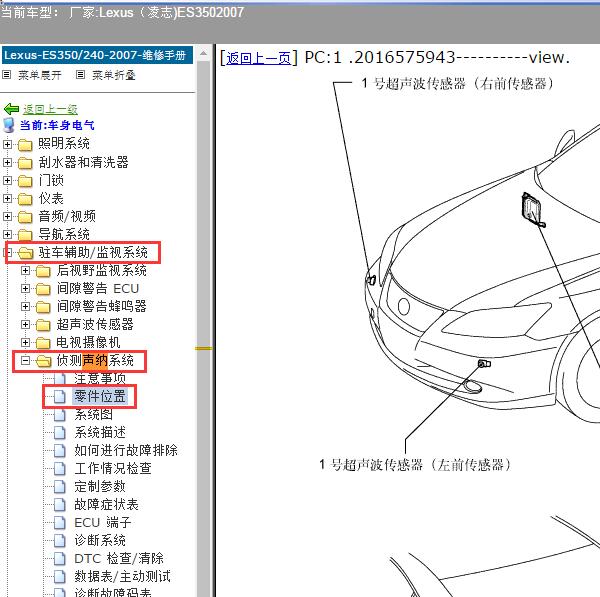Click the page icon next to 系统描述
The height and width of the screenshot is (597, 600).
click(60, 432)
